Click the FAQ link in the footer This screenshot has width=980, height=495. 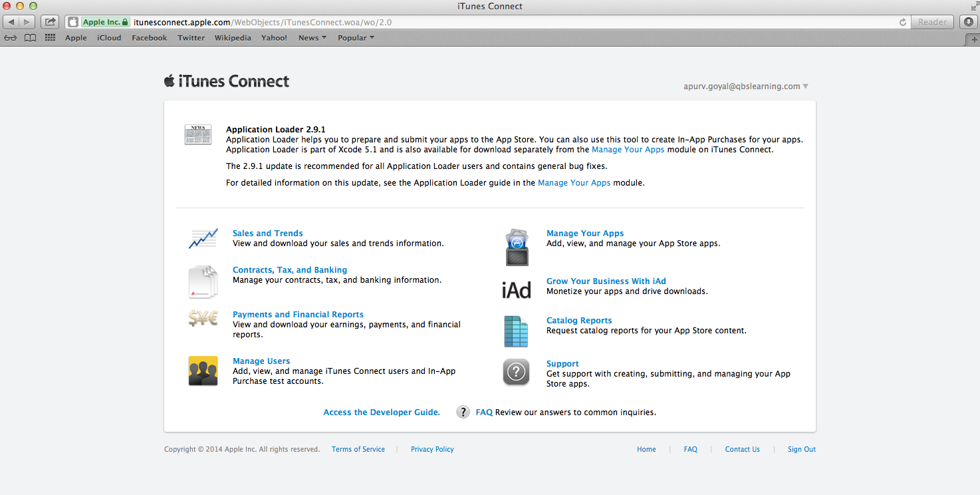[x=691, y=450]
